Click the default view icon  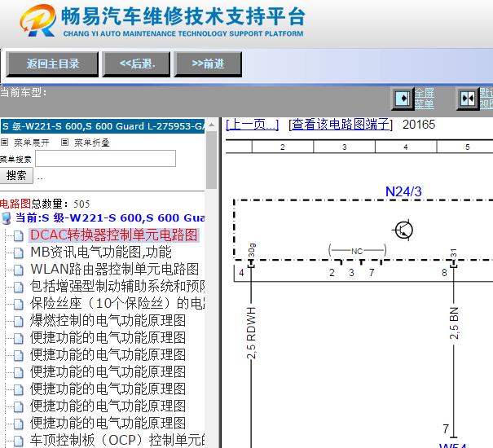click(468, 99)
